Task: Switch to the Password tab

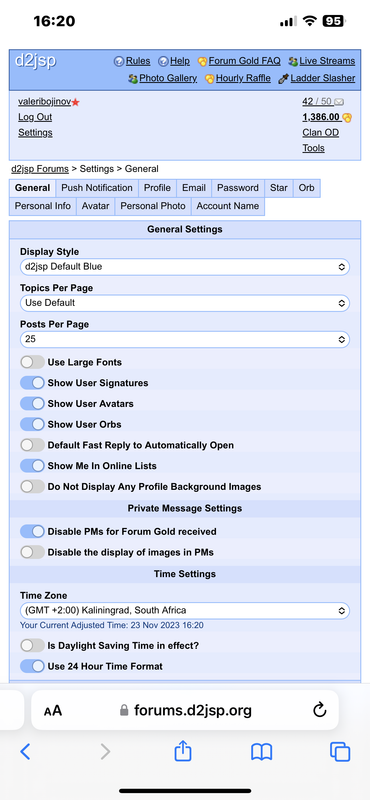Action: (238, 188)
